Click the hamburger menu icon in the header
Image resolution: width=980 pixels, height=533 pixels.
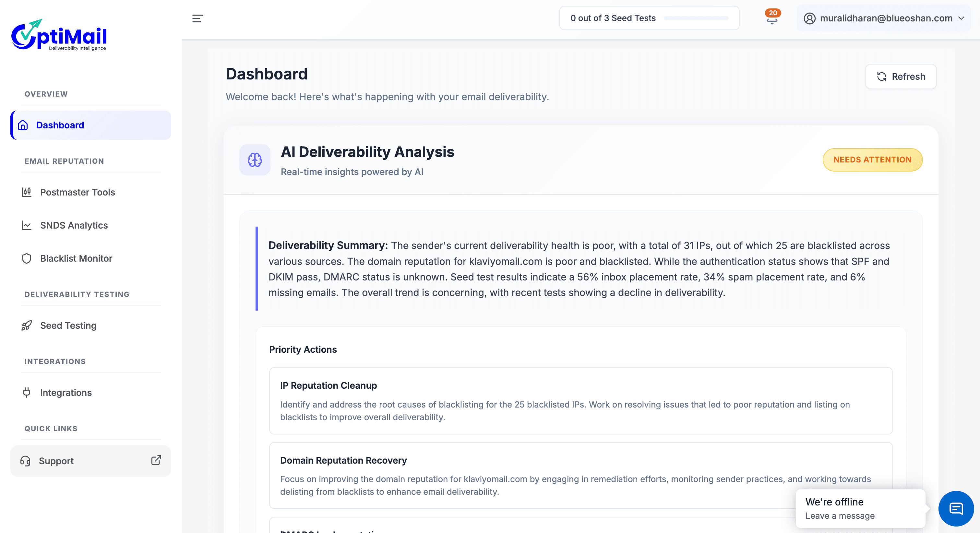tap(197, 18)
